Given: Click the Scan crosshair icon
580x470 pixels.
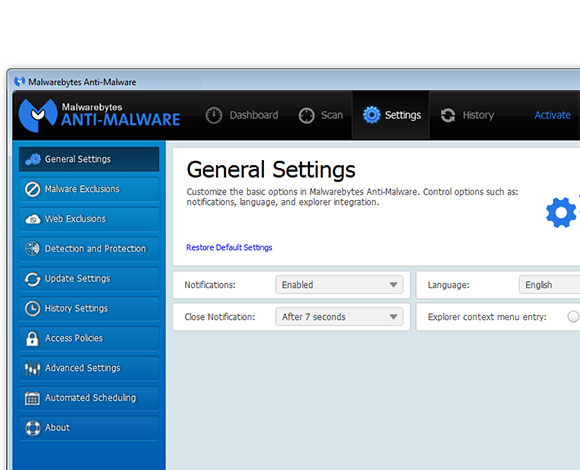Looking at the screenshot, I should click(307, 115).
